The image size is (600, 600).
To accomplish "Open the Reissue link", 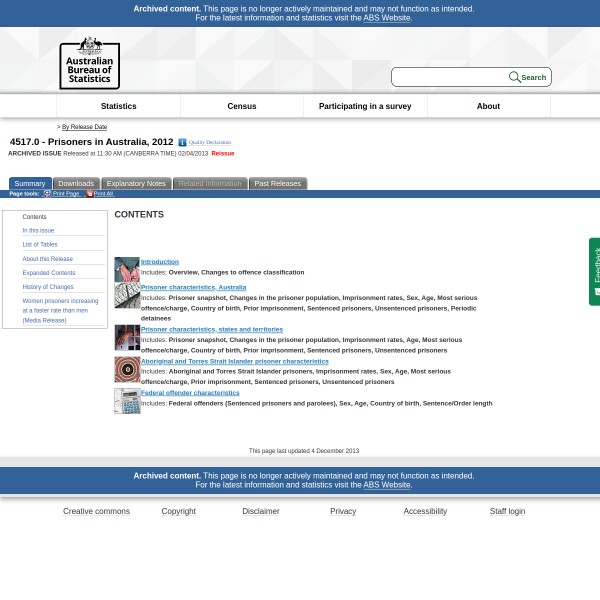I will pos(222,154).
